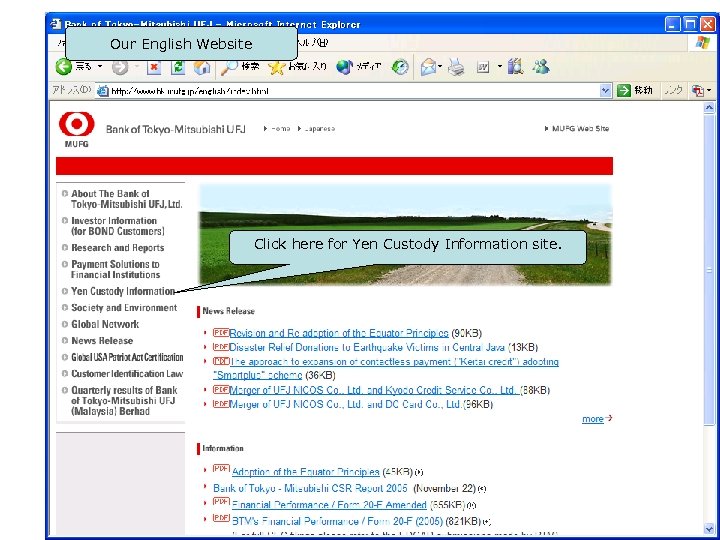Click the Edit with Word icon

tap(483, 68)
